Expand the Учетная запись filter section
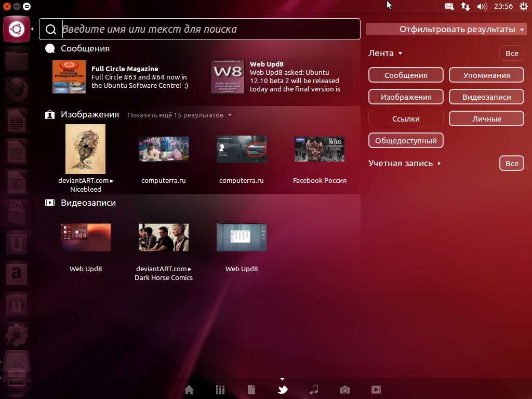532x399 pixels. [404, 164]
